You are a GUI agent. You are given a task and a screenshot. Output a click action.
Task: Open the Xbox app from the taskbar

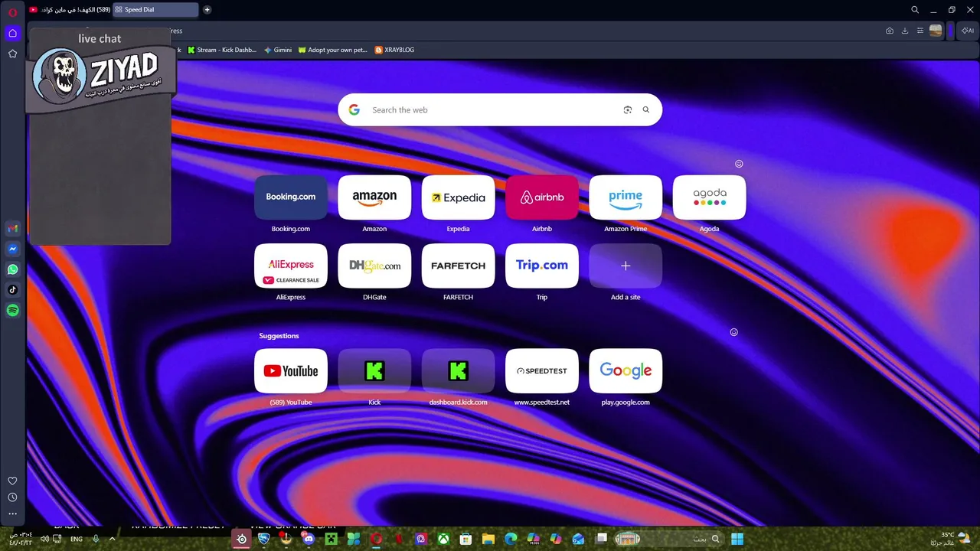(x=443, y=539)
